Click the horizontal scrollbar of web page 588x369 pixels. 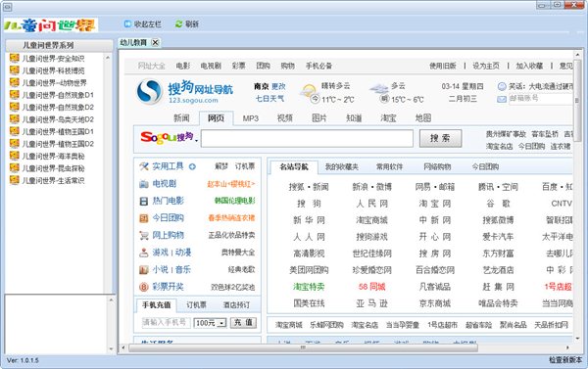coord(304,348)
